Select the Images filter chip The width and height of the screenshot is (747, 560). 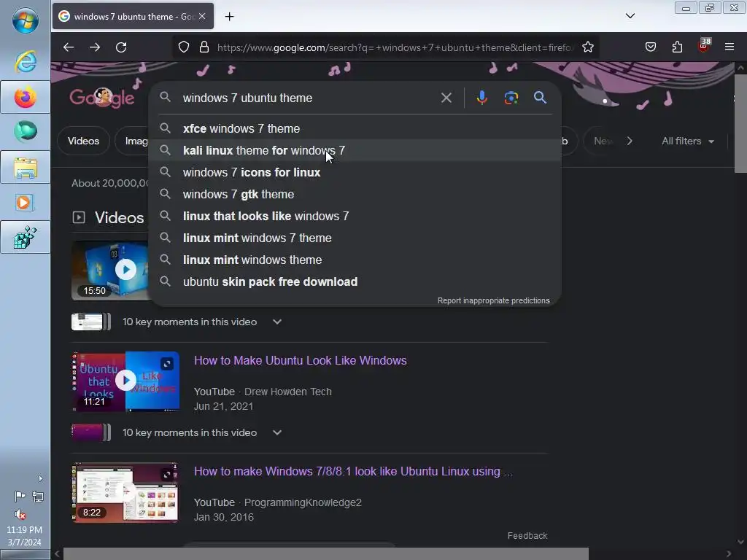136,141
